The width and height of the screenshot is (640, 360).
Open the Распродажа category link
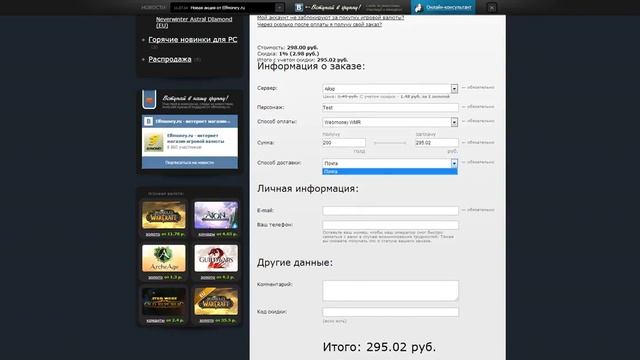[170, 59]
